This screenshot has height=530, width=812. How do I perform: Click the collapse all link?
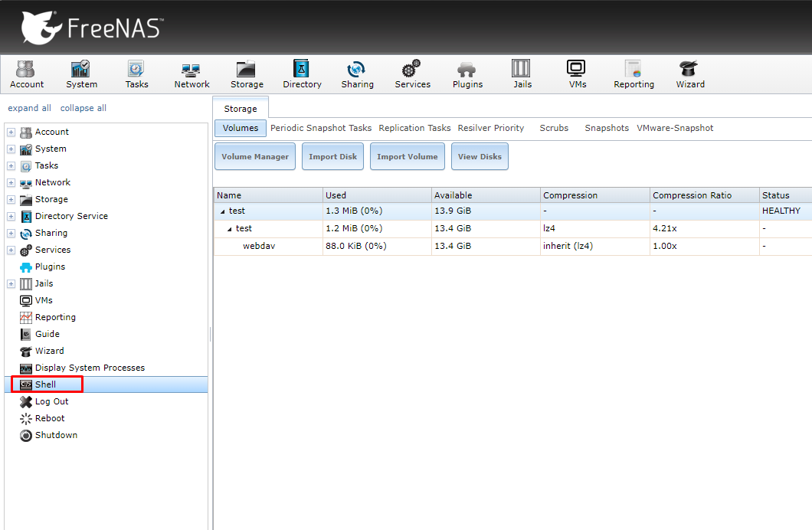(x=83, y=108)
